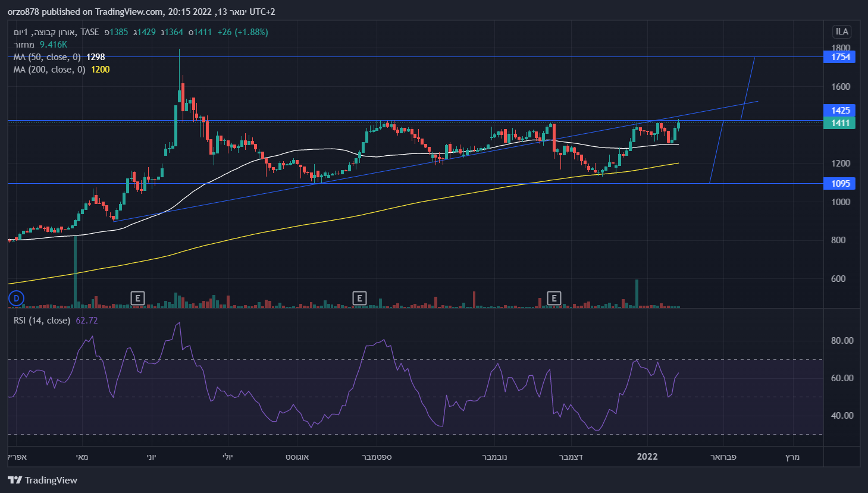This screenshot has height=493, width=868.
Task: Click the symbol title with TASE
Action: 57,32
